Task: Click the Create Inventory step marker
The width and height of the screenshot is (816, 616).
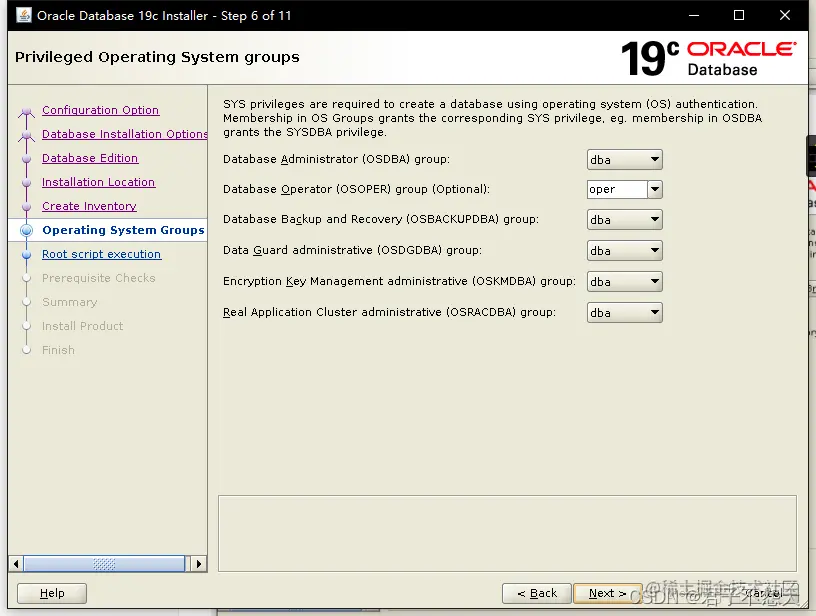Action: [x=27, y=207]
